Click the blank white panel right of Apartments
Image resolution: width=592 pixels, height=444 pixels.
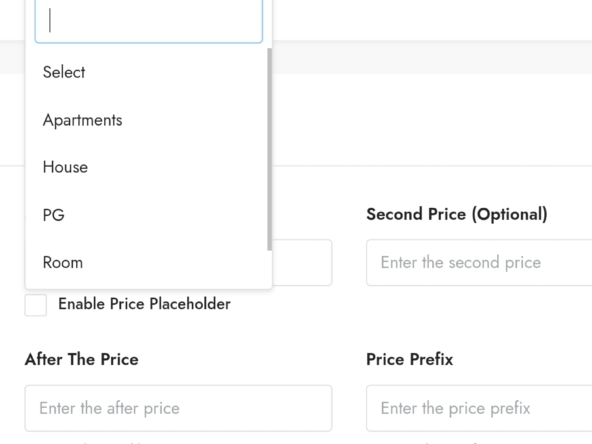(x=432, y=120)
